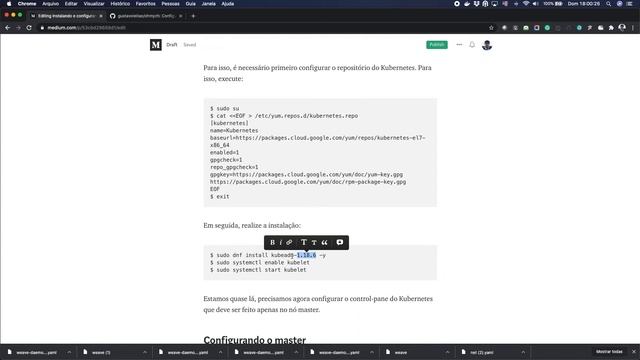640x360 pixels.
Task: Open the volume control in menu bar
Action: [536, 4]
